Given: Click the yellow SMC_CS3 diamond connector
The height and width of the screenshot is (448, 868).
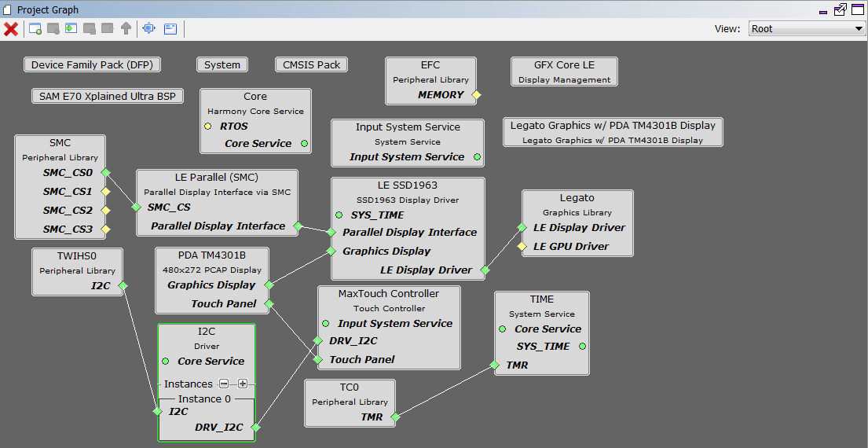Looking at the screenshot, I should click(x=105, y=230).
